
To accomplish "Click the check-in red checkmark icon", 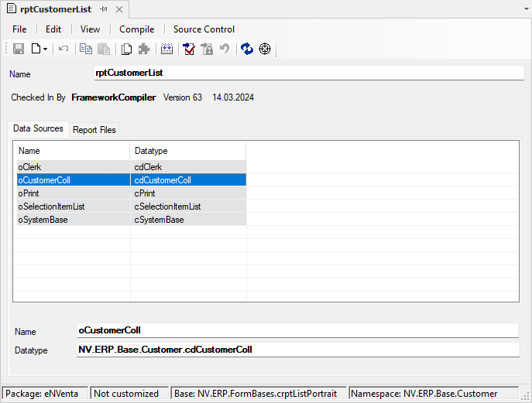I will pos(189,49).
